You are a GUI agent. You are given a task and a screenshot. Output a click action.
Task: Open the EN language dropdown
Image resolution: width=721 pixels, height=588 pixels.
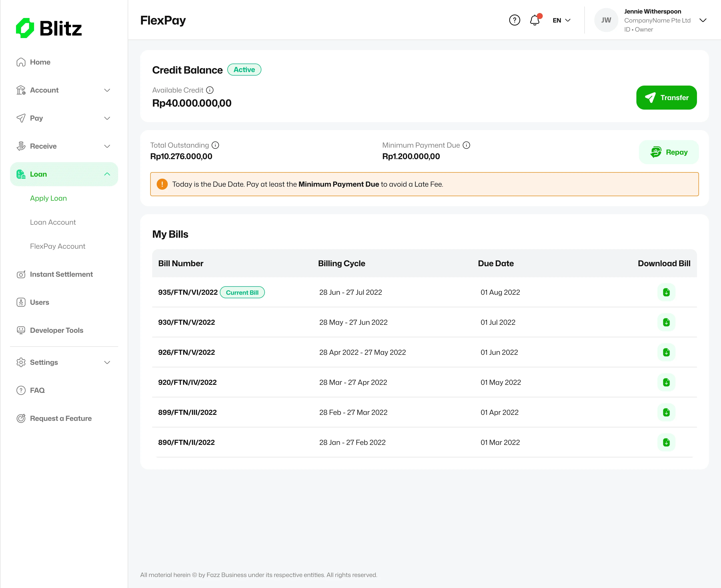[562, 20]
